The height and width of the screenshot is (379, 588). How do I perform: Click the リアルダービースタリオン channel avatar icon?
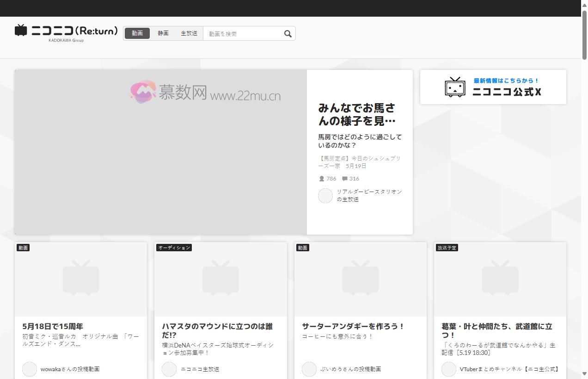[325, 196]
